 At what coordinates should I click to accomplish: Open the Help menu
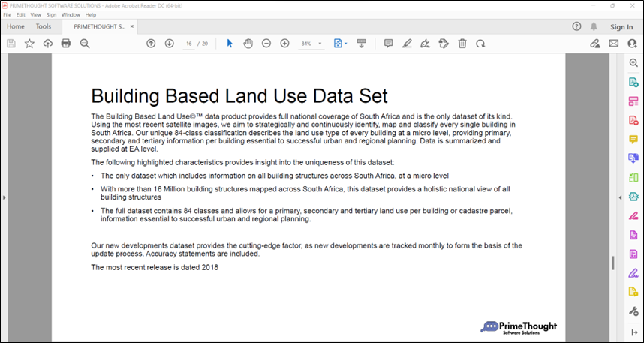91,15
